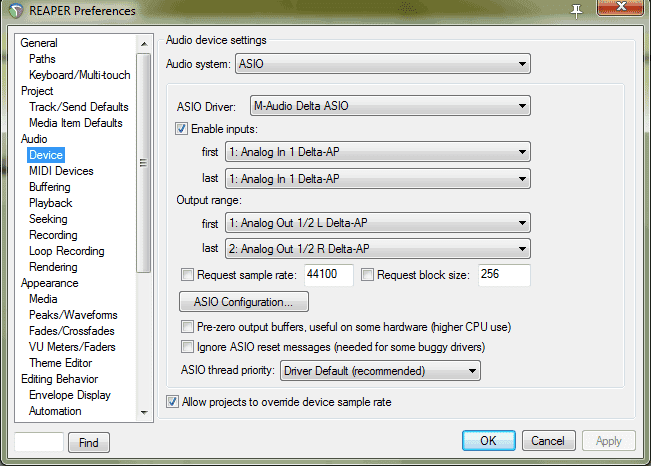The width and height of the screenshot is (651, 466).
Task: Click the pin window icon in title bar
Action: [x=576, y=11]
